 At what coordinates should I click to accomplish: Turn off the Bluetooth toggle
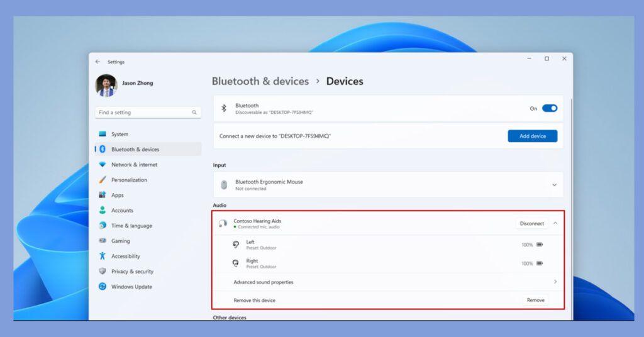(550, 108)
